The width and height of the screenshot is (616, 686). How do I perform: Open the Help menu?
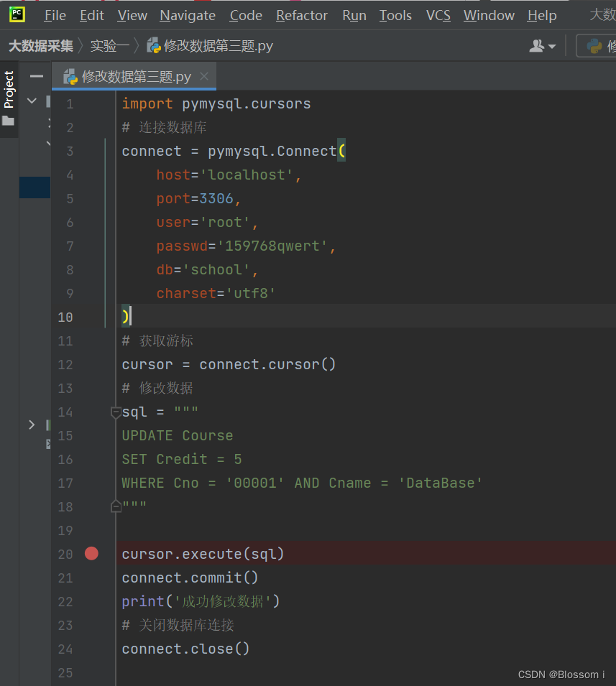(x=542, y=15)
